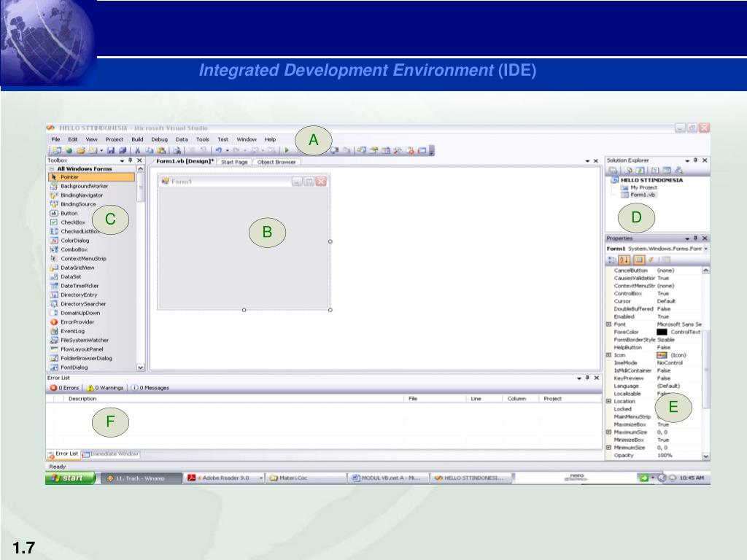Click the Find in Files toolbar icon

[x=177, y=150]
